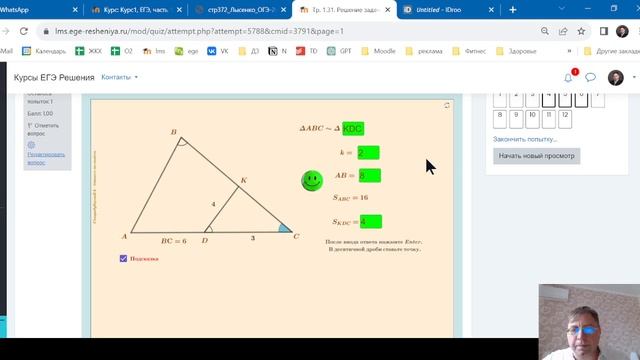Toggle the Подсказка checkbox
640x360 pixels.
[x=123, y=258]
